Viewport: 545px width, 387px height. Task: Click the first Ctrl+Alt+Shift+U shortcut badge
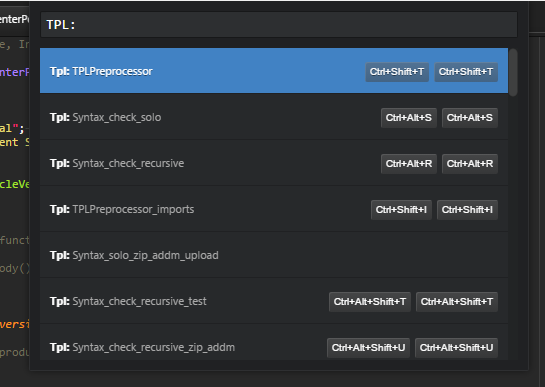[x=368, y=348]
